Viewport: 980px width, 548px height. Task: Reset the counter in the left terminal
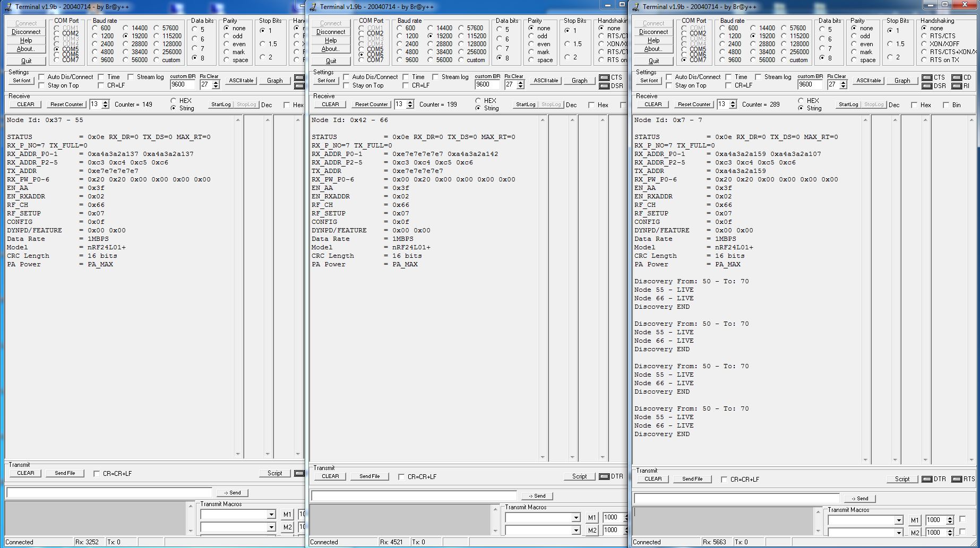point(66,104)
